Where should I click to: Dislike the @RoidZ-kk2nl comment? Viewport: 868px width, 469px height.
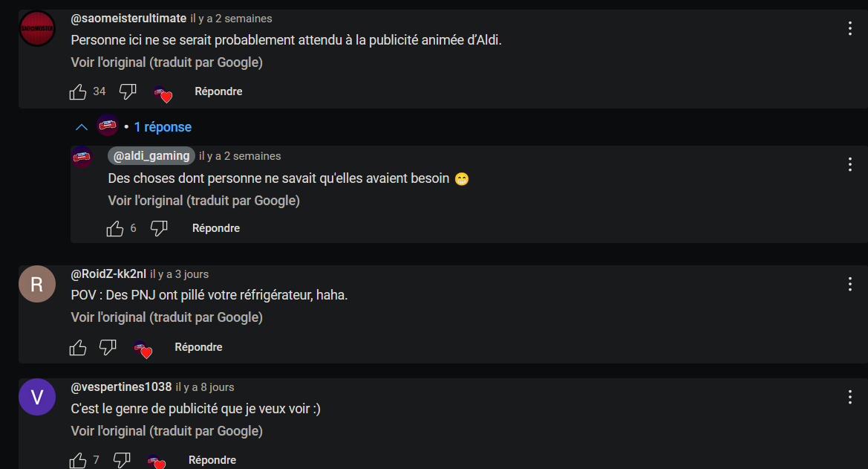click(x=108, y=348)
